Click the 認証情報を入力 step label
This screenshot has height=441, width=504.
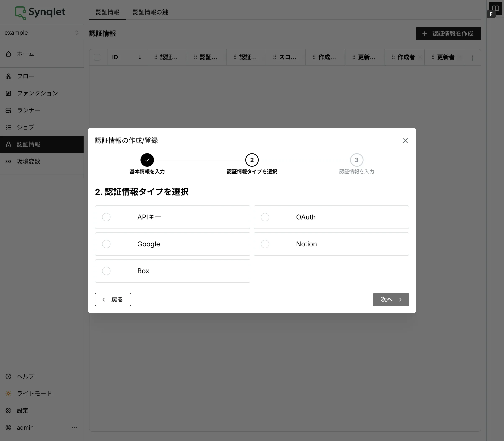point(357,172)
